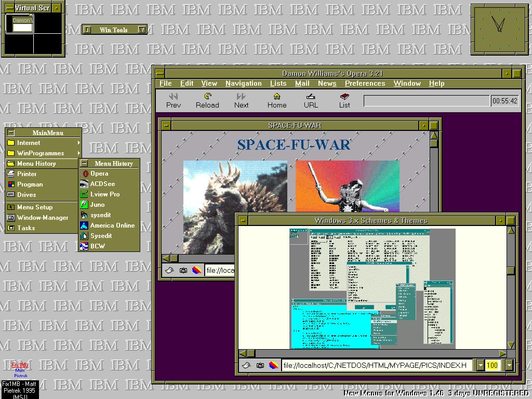Click camera icon in Schemes & Themes window
The width and height of the screenshot is (532, 399).
tap(260, 366)
